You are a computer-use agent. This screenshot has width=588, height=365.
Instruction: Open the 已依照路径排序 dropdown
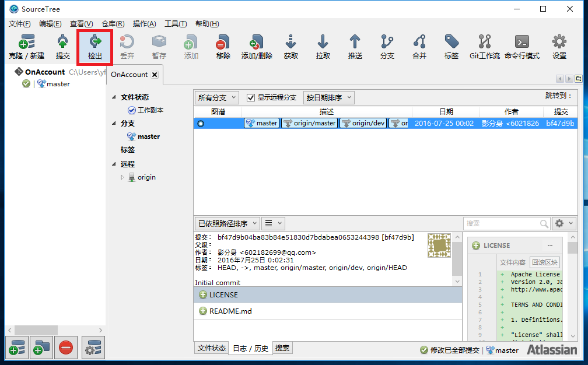pyautogui.click(x=228, y=224)
